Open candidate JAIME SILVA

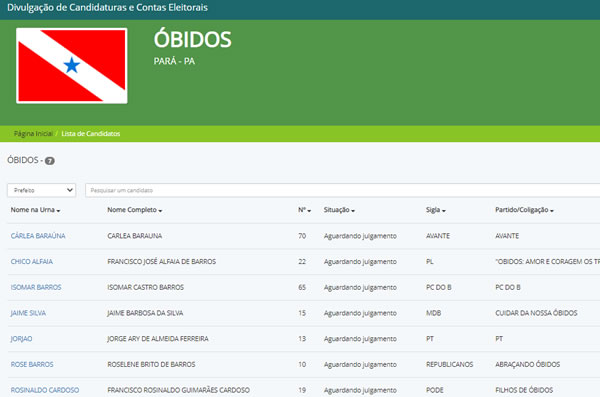point(28,313)
